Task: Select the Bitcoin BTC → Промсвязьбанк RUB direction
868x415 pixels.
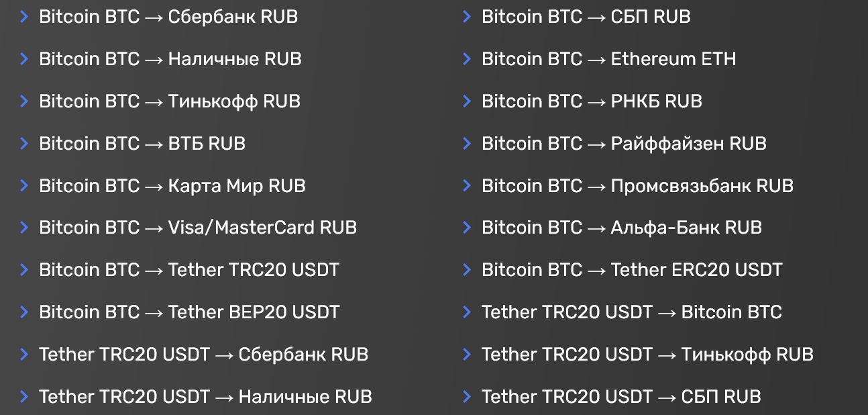Action: [637, 185]
